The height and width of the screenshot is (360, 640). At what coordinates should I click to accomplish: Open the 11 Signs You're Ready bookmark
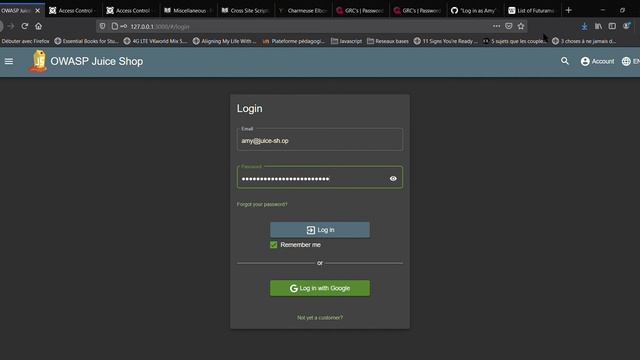(446, 41)
